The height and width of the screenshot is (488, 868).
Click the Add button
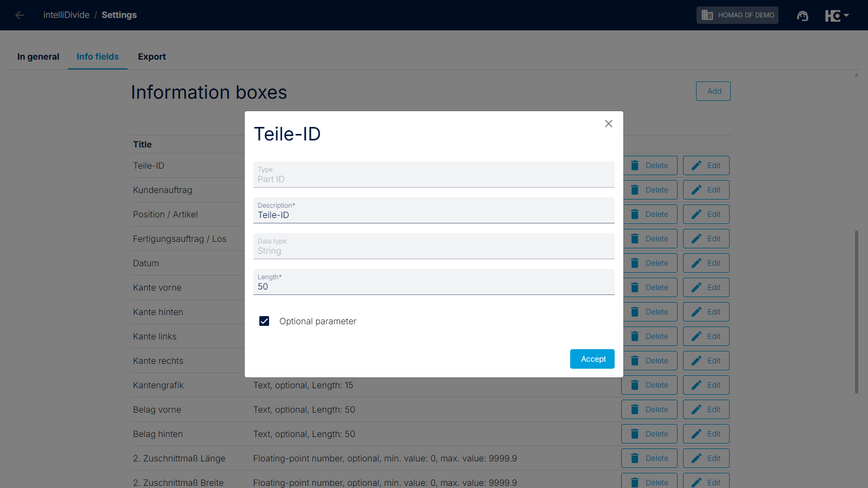pos(713,91)
